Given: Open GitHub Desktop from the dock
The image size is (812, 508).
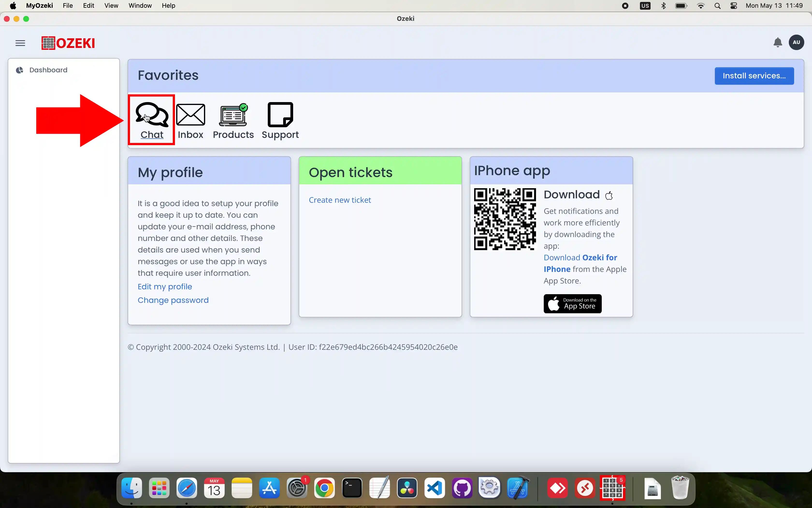Looking at the screenshot, I should click(x=462, y=488).
